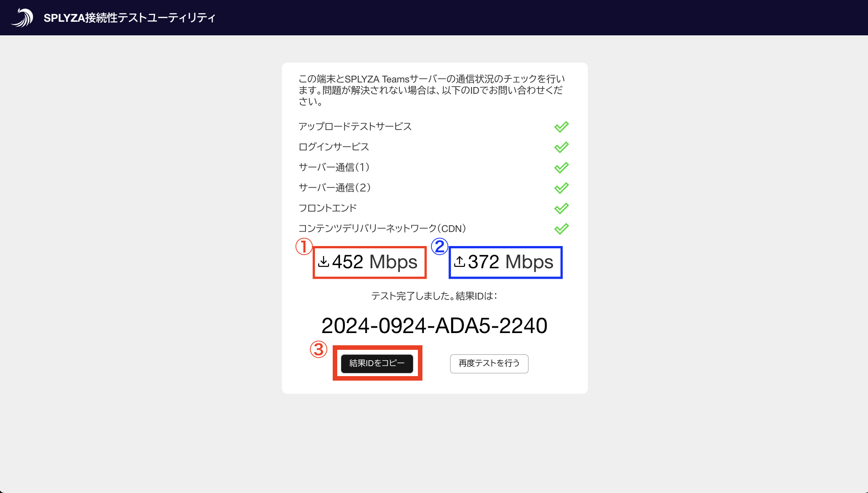Screen dimensions: 868x493
Task: Click the SPLYZA wing logo in header
Action: point(22,18)
